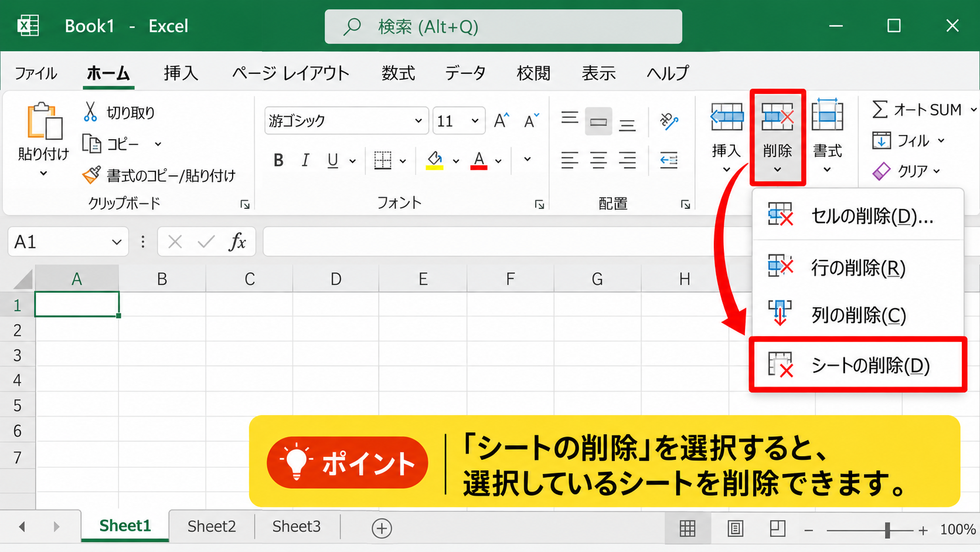Click the yellow fill color bucket
This screenshot has width=980, height=552.
(x=434, y=160)
